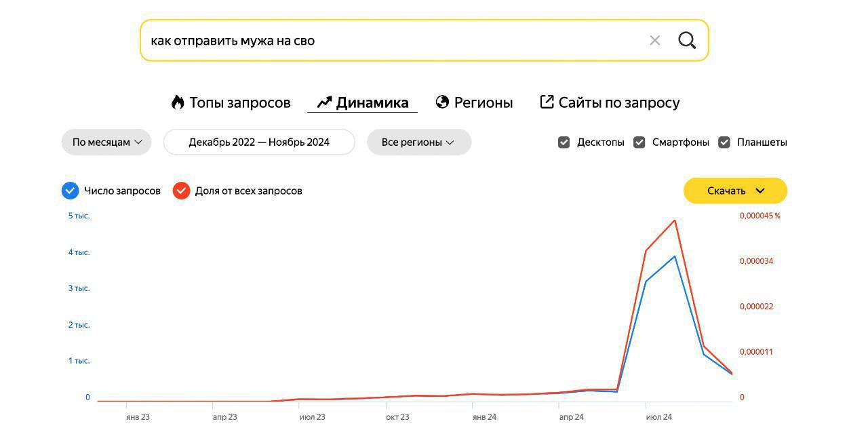Open the Регионы tab
868x445 pixels.
[483, 102]
